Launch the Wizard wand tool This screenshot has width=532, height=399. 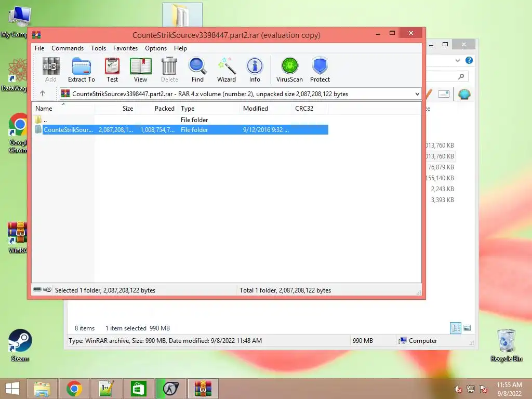click(227, 70)
